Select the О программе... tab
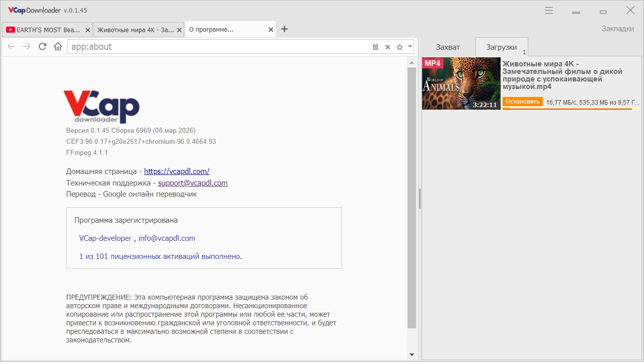The height and width of the screenshot is (362, 644). click(x=231, y=30)
